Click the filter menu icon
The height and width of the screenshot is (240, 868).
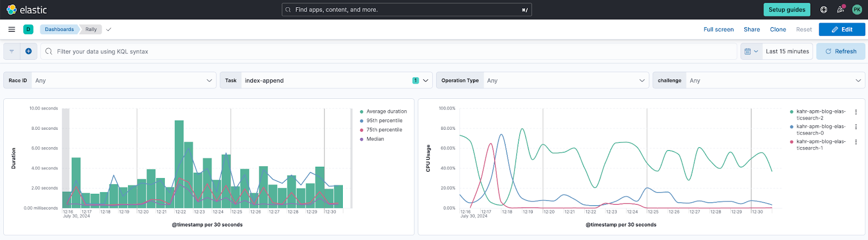pos(12,52)
